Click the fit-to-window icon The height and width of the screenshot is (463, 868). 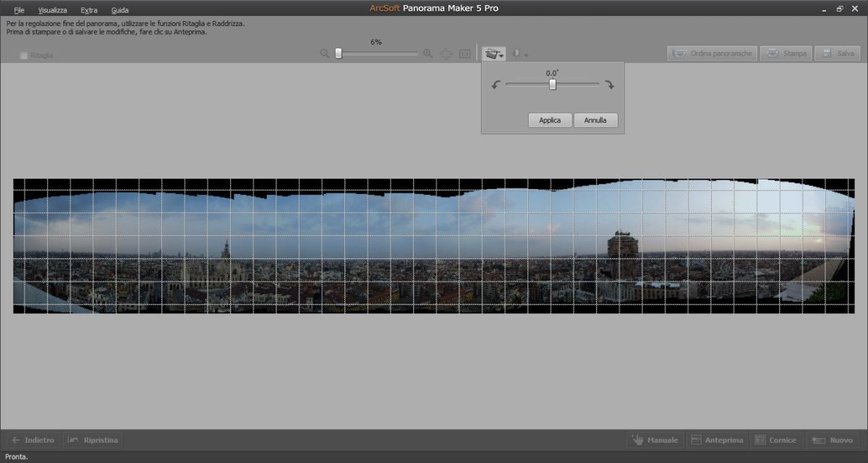[446, 54]
